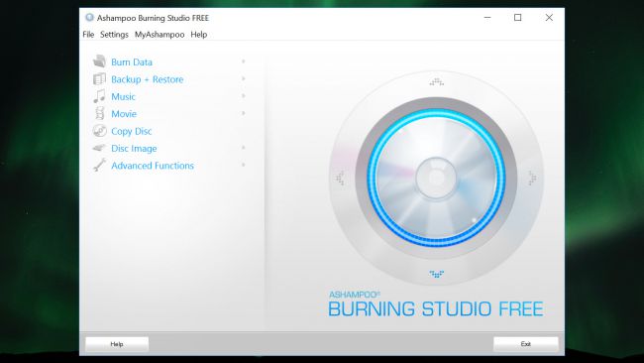Open the File menu

pos(88,35)
